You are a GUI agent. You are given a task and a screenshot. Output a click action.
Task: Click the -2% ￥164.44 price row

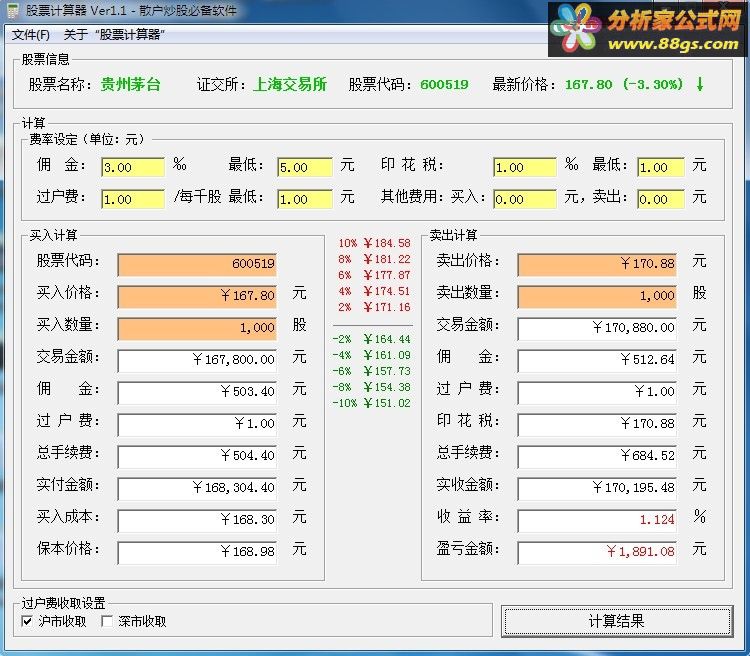(x=371, y=339)
